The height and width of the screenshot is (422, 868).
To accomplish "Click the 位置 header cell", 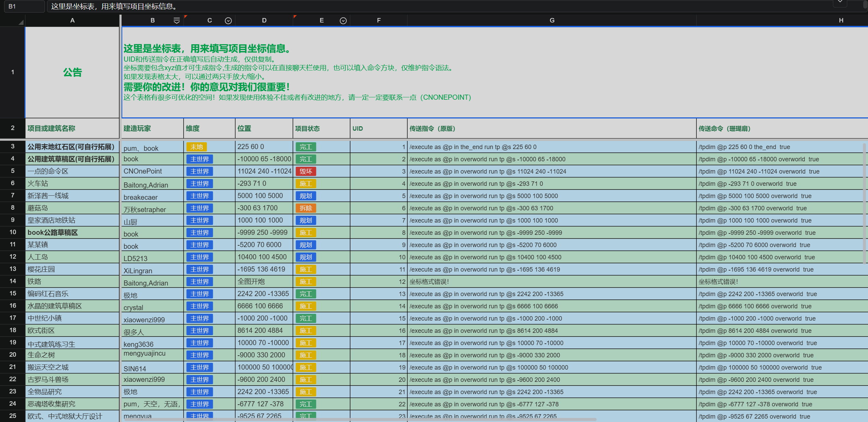I will (x=264, y=128).
